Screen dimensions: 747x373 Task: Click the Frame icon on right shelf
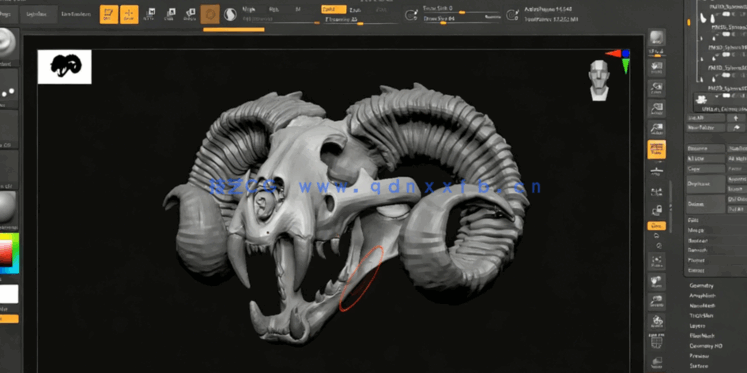click(x=657, y=261)
